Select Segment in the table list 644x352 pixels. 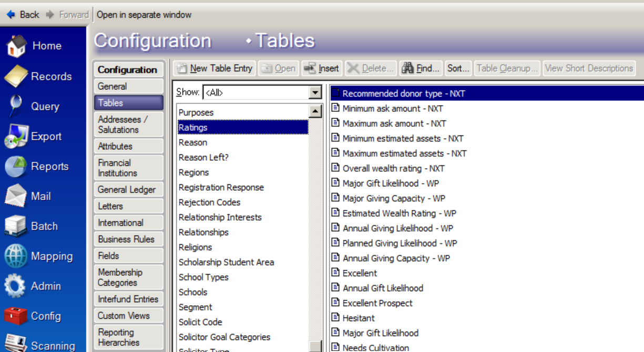(243, 307)
